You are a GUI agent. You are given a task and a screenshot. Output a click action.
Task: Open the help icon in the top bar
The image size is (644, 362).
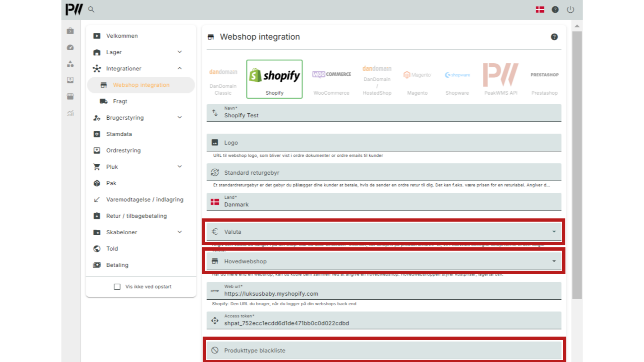[555, 10]
